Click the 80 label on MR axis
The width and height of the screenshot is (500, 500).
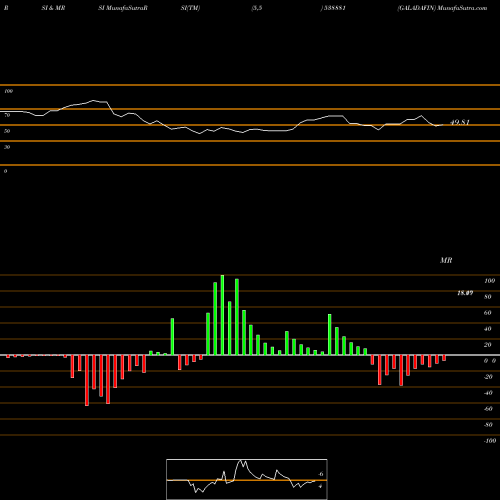tap(488, 297)
